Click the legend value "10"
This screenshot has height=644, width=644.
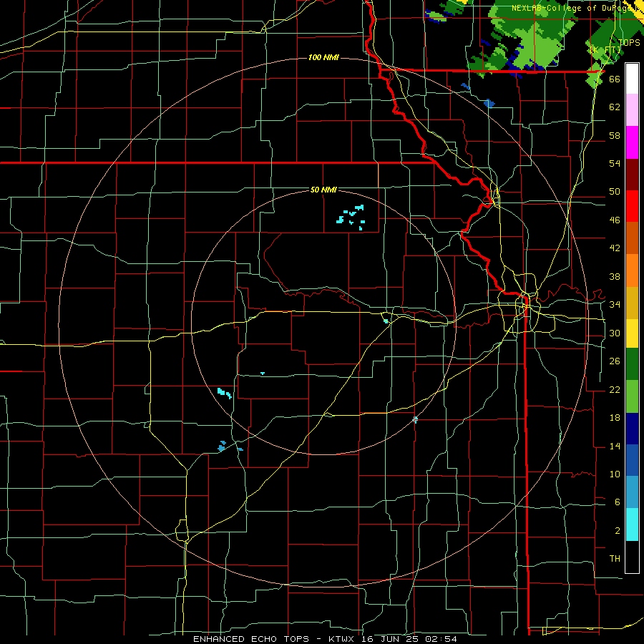[615, 474]
